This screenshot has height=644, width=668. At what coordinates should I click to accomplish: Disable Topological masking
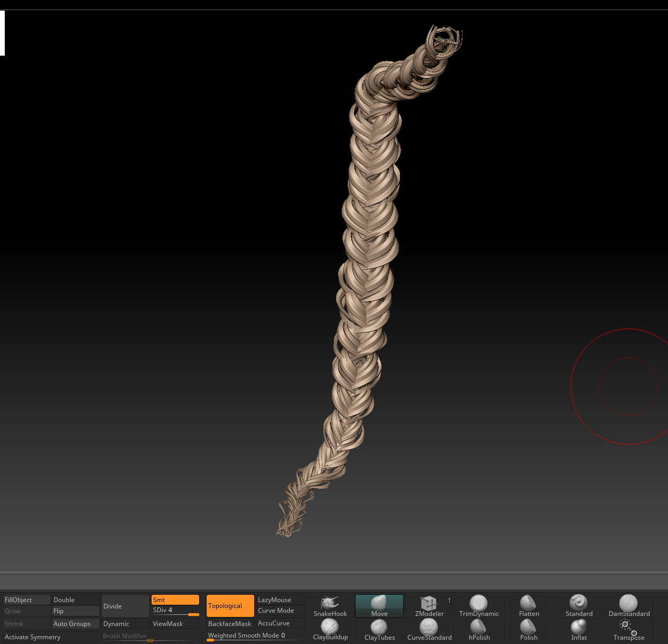point(230,605)
